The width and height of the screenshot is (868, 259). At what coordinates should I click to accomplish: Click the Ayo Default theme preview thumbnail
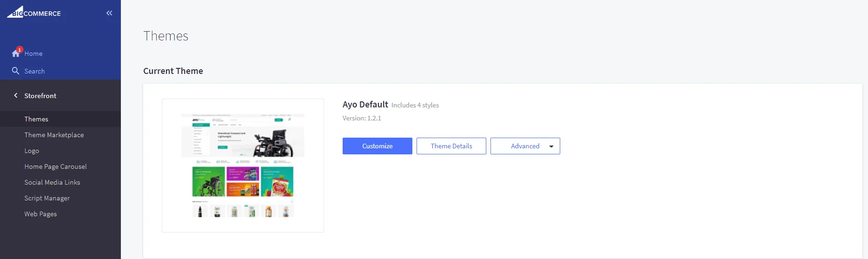click(x=243, y=165)
